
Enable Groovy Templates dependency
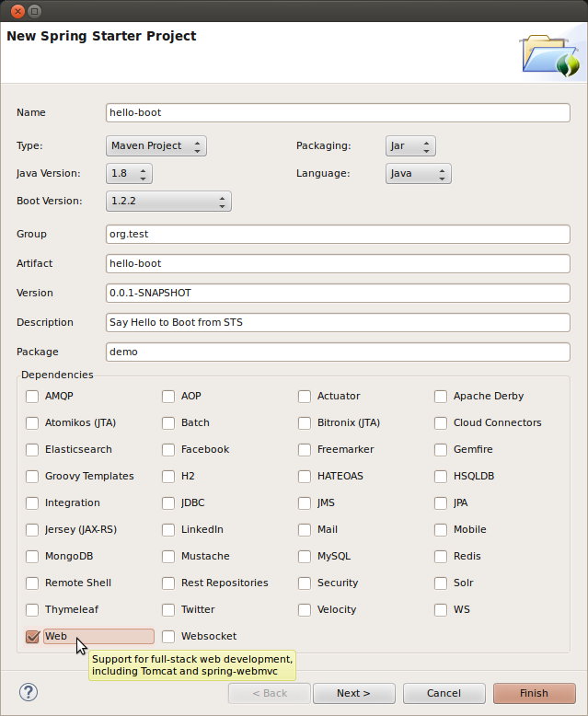tap(32, 477)
